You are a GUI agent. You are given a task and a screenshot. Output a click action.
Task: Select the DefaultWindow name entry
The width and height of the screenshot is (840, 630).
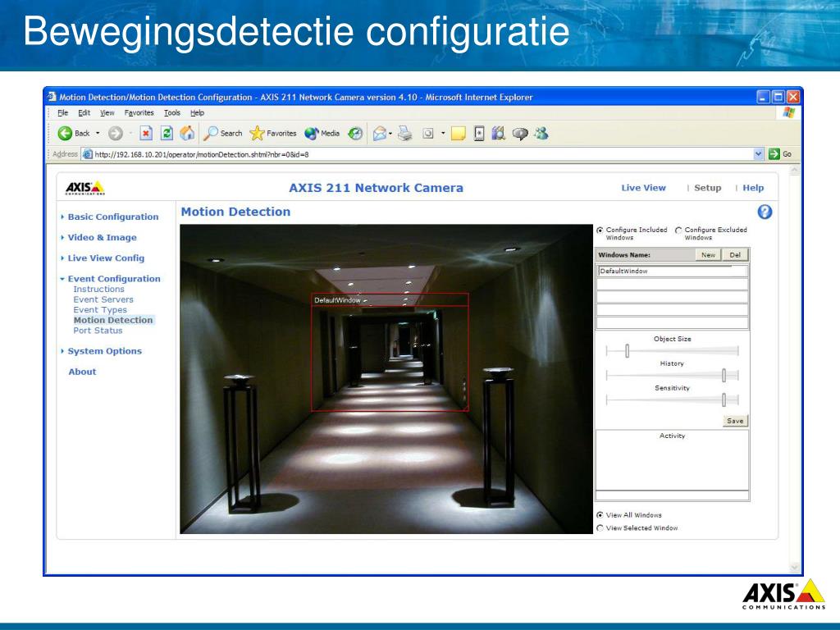tap(673, 271)
